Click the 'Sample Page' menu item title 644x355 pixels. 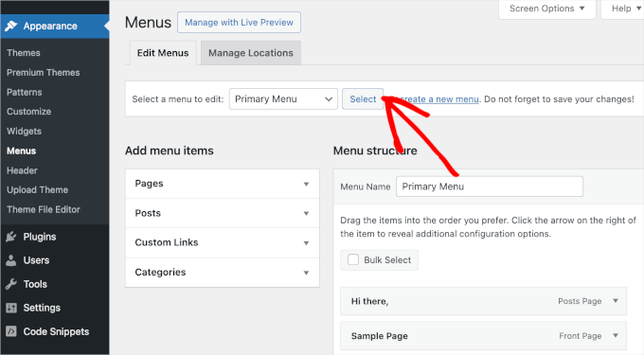[x=380, y=336]
